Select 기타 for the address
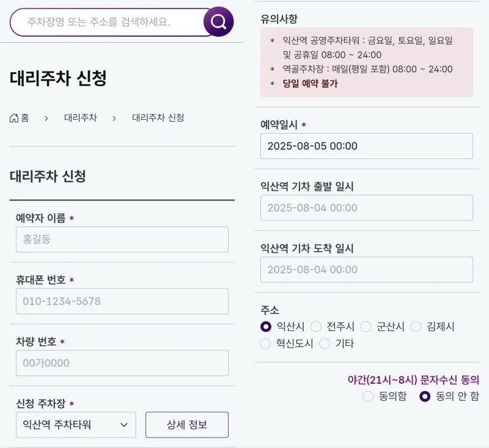Viewport: 489px width, 448px height. (325, 343)
